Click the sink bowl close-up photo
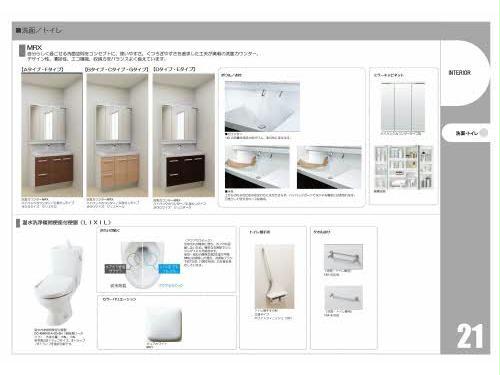500x375 pixels. pos(262,107)
